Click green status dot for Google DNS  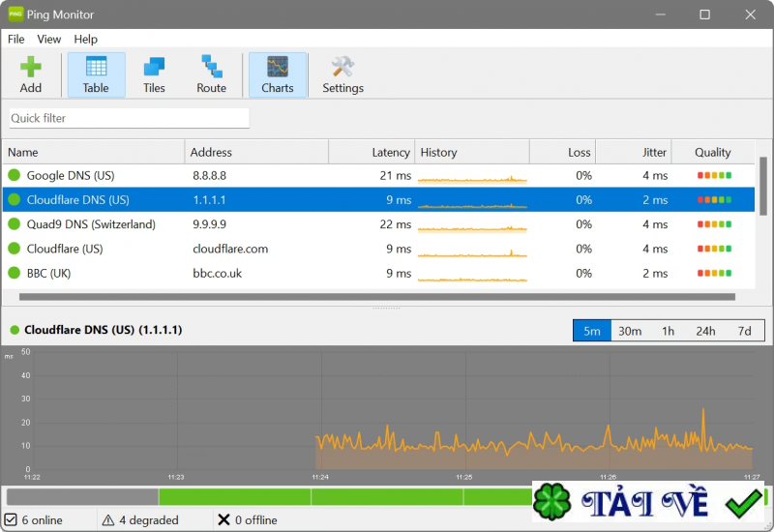tap(15, 175)
